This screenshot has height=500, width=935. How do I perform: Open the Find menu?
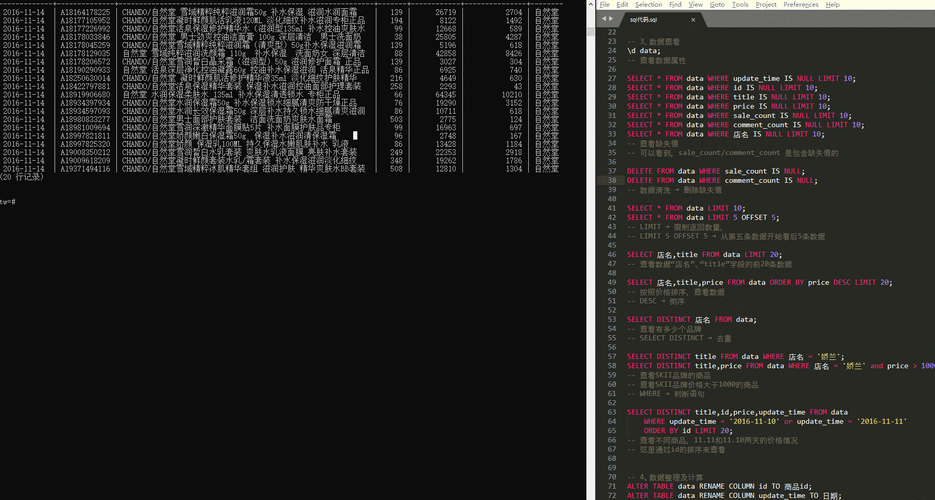pyautogui.click(x=675, y=5)
